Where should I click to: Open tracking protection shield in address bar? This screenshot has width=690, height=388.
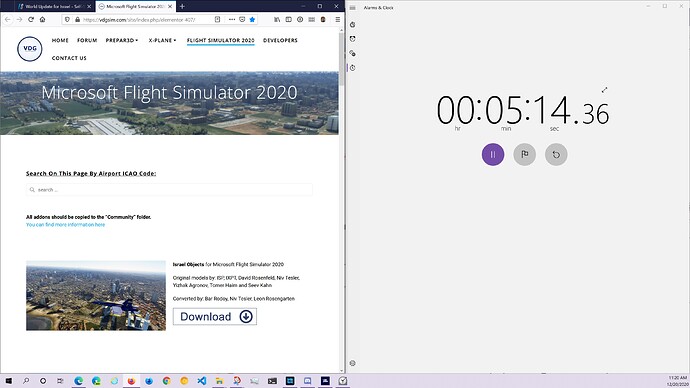(x=67, y=19)
